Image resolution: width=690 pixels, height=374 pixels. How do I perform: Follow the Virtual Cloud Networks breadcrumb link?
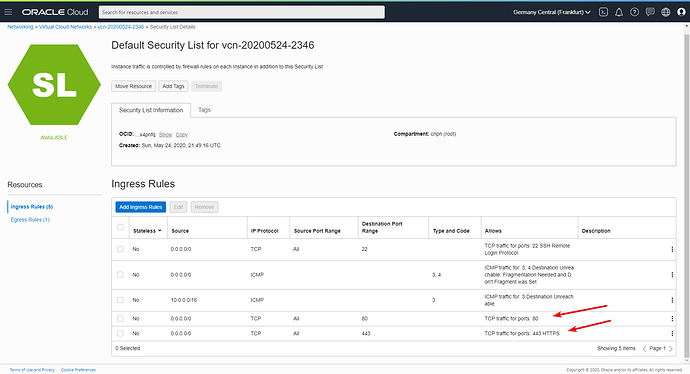(x=66, y=27)
